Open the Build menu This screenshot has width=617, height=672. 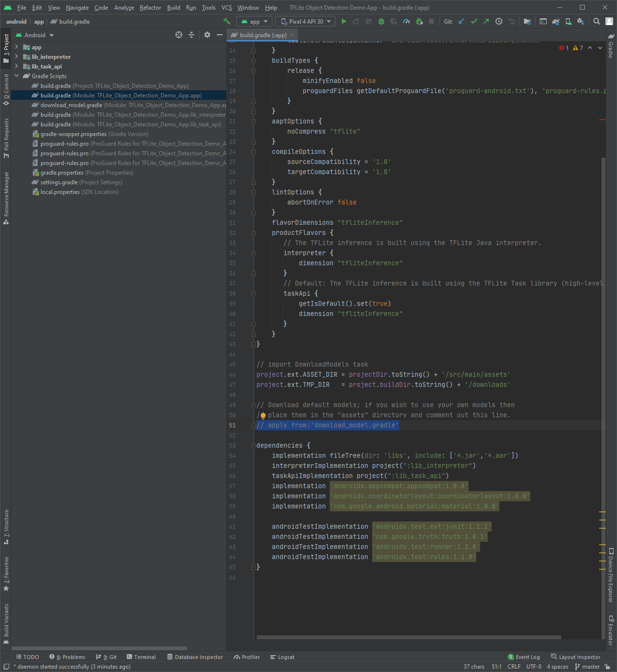pos(174,7)
